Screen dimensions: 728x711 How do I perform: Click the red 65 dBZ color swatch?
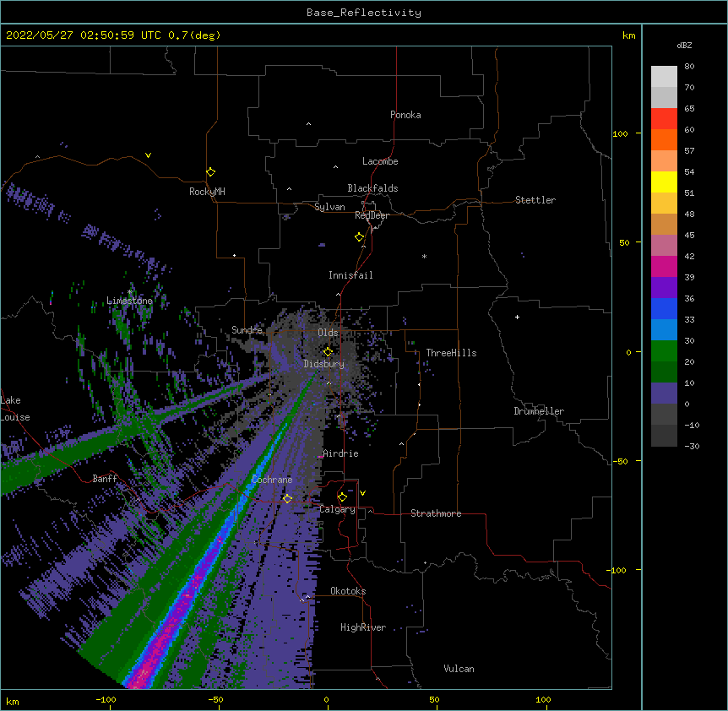coord(664,119)
